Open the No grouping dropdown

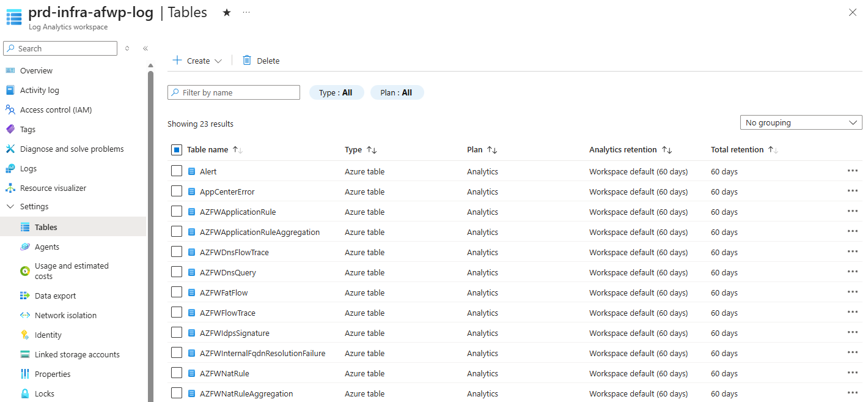coord(801,122)
